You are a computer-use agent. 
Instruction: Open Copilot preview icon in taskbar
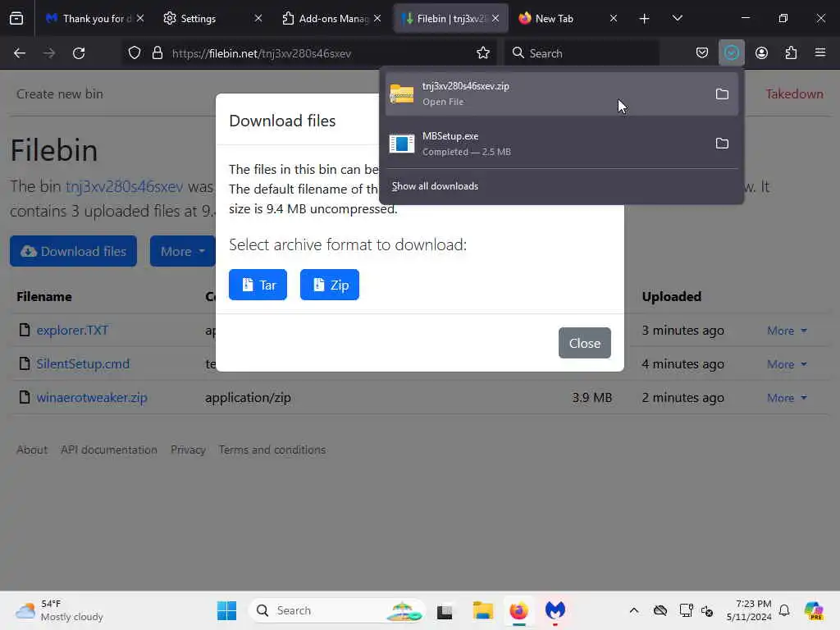click(814, 610)
